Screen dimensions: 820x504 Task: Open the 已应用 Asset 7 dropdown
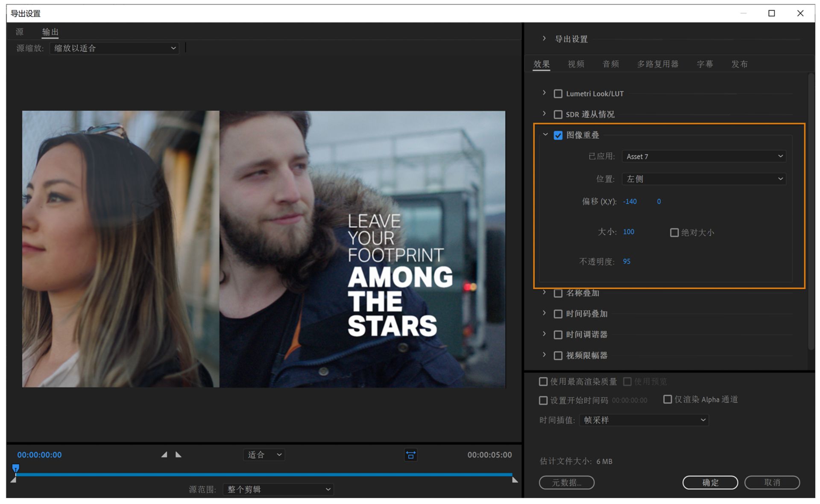coord(703,157)
